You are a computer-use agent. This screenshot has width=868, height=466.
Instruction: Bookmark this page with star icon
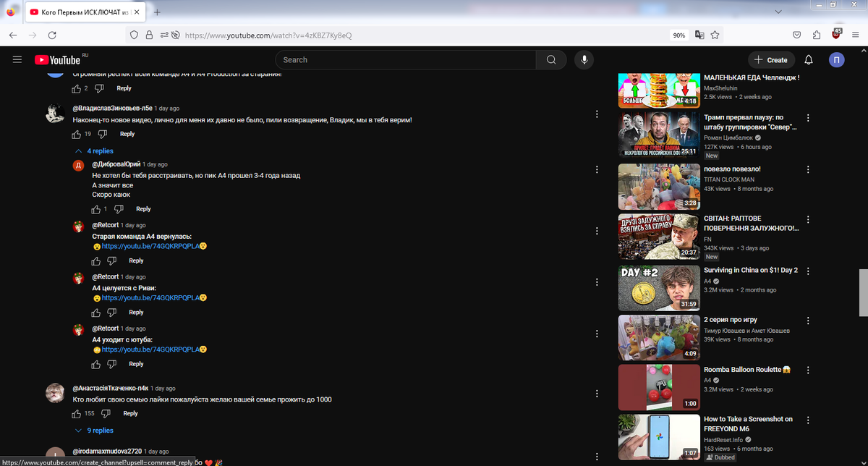tap(715, 35)
